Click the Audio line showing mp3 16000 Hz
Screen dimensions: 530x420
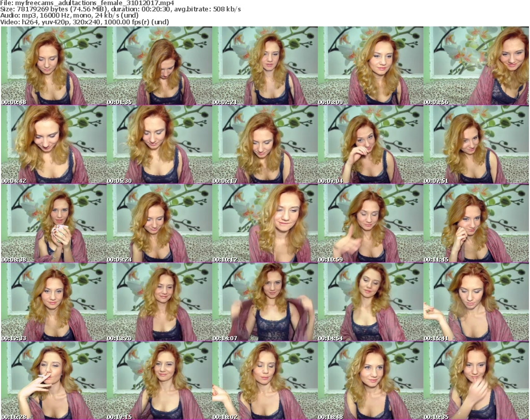69,16
